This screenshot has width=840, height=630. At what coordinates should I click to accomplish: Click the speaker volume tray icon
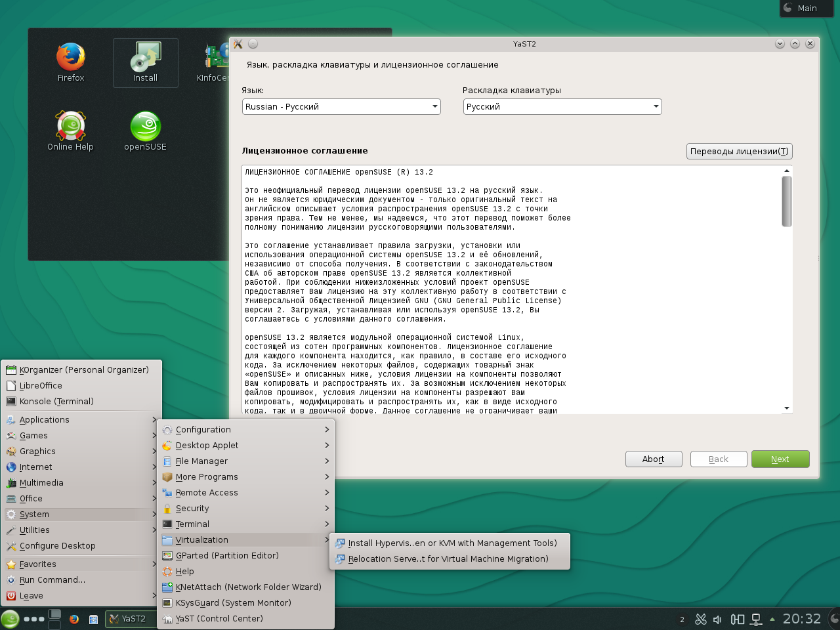pos(717,619)
